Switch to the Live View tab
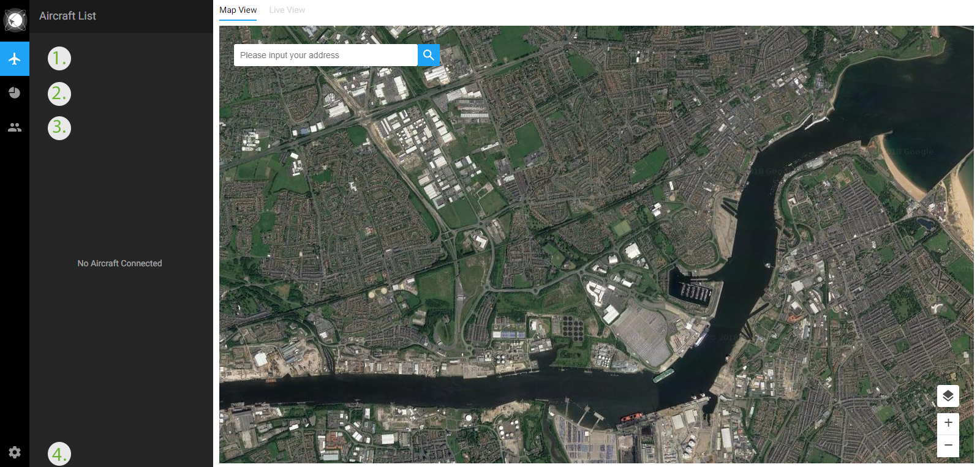This screenshot has width=980, height=467. [x=287, y=10]
